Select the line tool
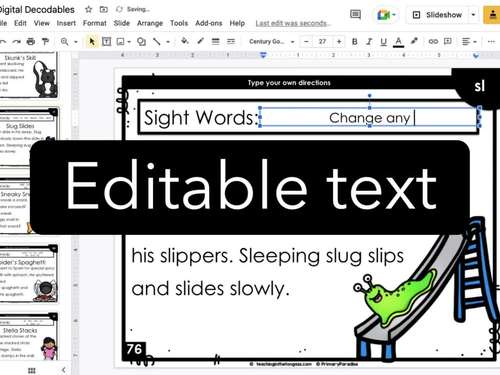The image size is (500, 375). pos(156,41)
